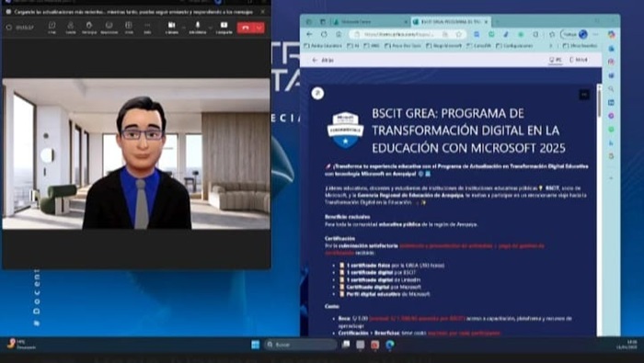Raise hand using Levantar icon

click(89, 28)
